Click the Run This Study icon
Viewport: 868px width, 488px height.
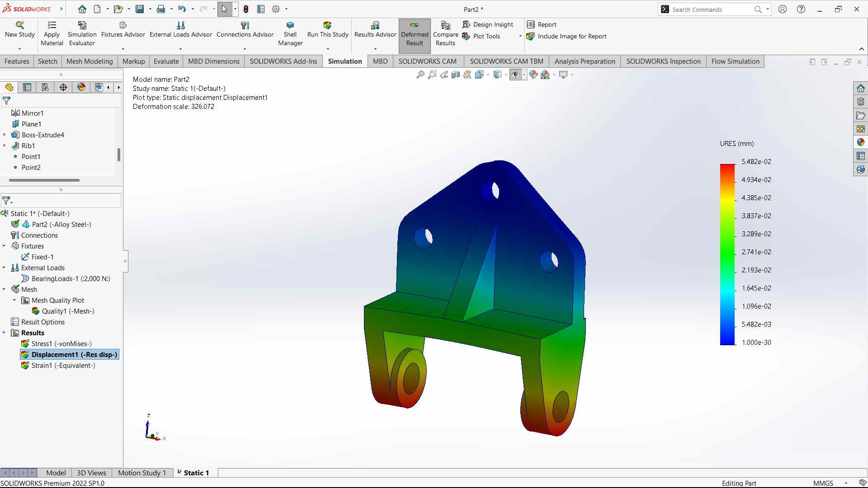coord(327,25)
